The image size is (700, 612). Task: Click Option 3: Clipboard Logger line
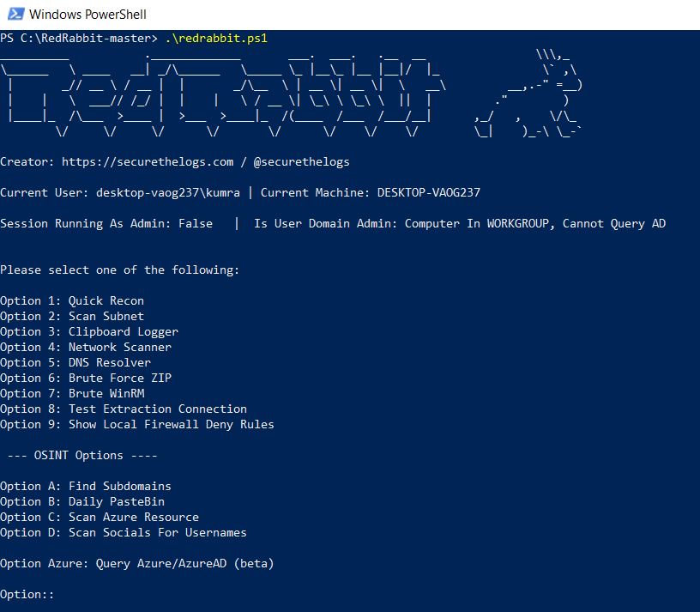tap(89, 331)
